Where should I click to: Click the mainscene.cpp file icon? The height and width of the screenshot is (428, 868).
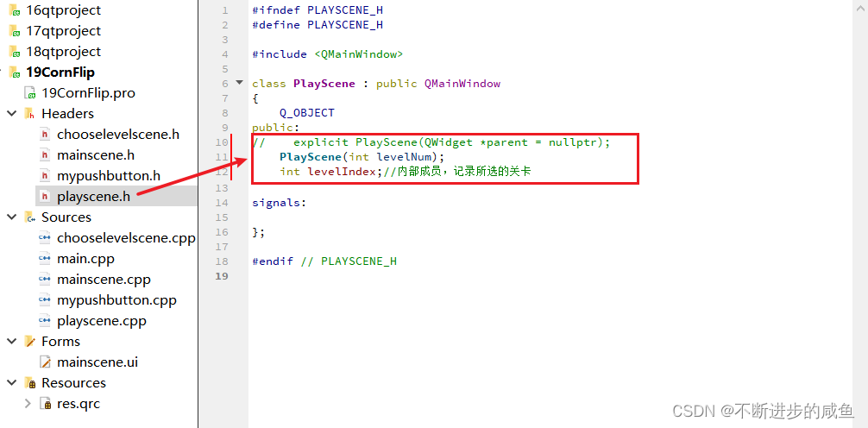tap(45, 280)
